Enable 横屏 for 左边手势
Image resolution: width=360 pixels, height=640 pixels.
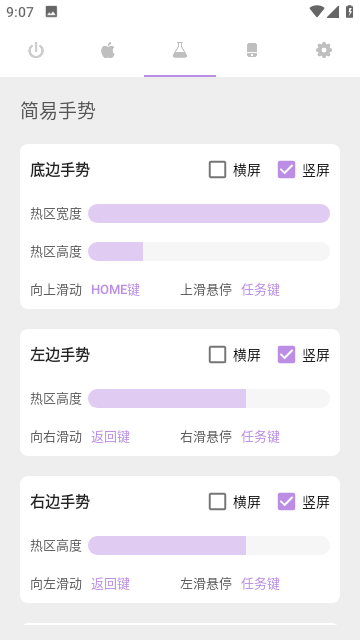click(x=217, y=355)
